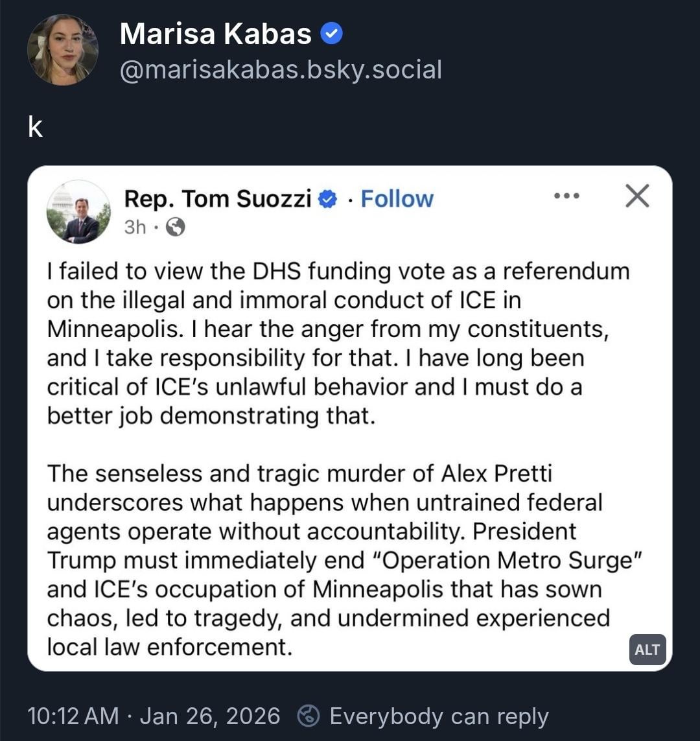
Task: Click the reply settings globe icon
Action: tap(309, 716)
